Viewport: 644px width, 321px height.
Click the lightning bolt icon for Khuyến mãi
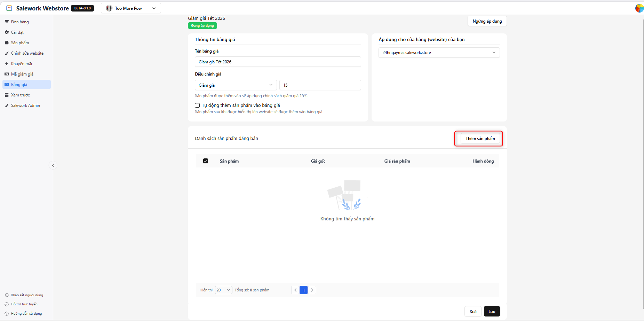7,64
